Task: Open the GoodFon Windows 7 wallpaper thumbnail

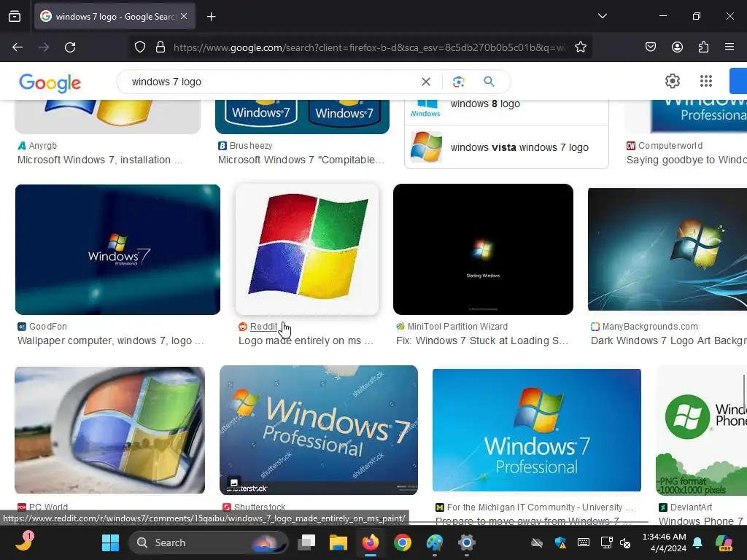Action: pyautogui.click(x=117, y=249)
